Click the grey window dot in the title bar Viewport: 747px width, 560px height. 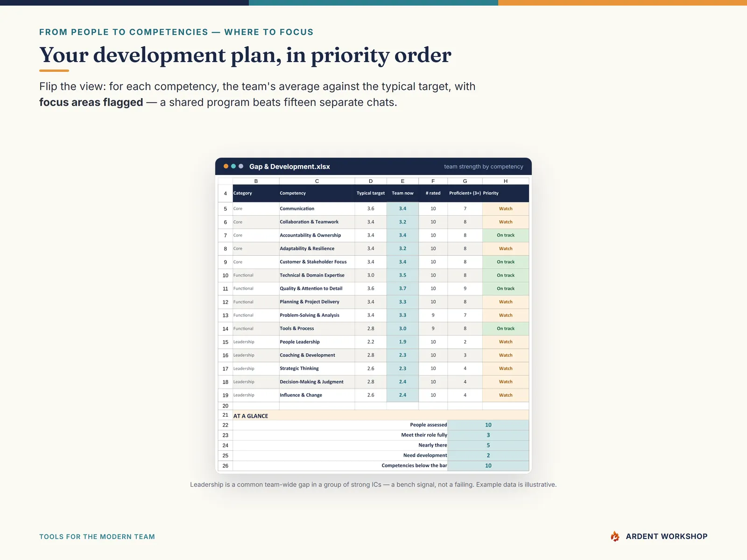coord(241,166)
